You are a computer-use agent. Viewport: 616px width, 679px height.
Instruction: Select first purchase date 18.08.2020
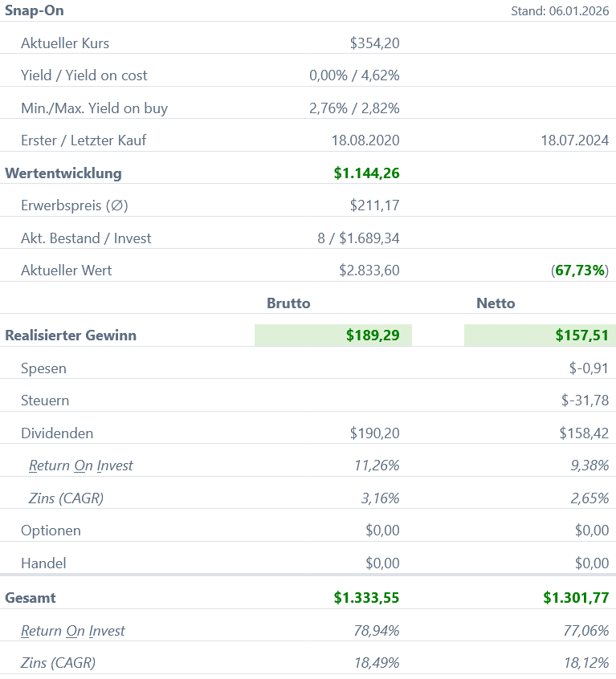point(365,140)
